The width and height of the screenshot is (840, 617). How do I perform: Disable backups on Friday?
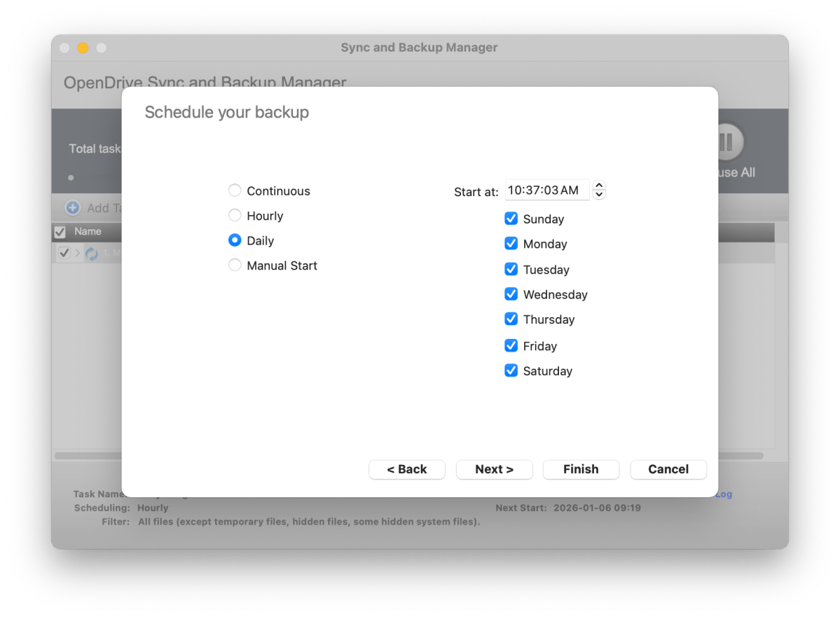click(x=511, y=346)
